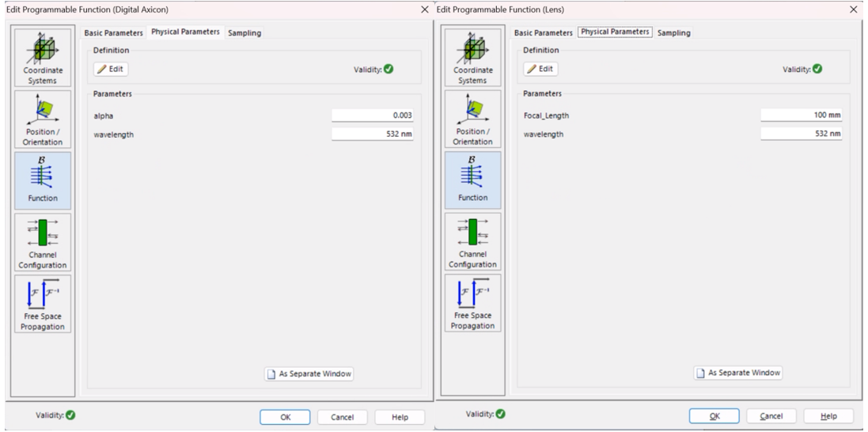This screenshot has height=432, width=868.
Task: Click Edit button in Digital Axicon Definition
Action: 111,69
